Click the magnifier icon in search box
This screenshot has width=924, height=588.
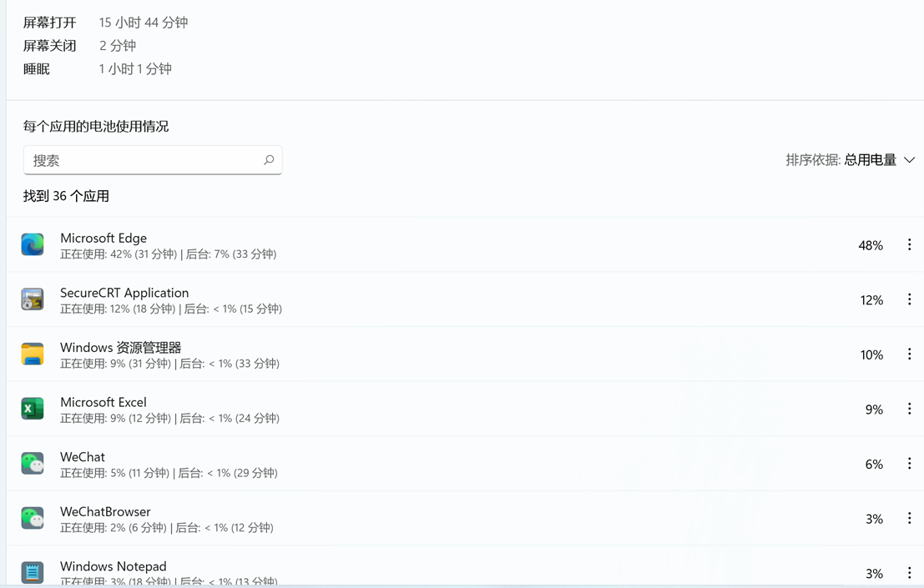(x=269, y=160)
